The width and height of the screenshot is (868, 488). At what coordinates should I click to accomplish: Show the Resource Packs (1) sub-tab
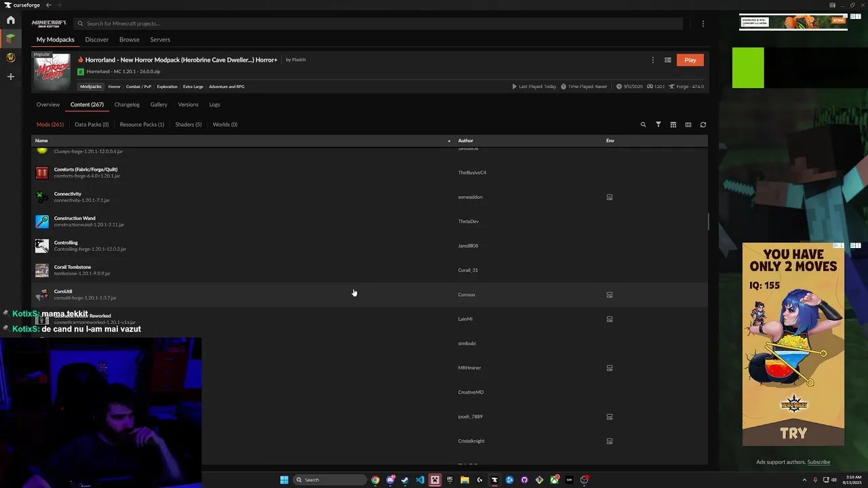coord(142,125)
